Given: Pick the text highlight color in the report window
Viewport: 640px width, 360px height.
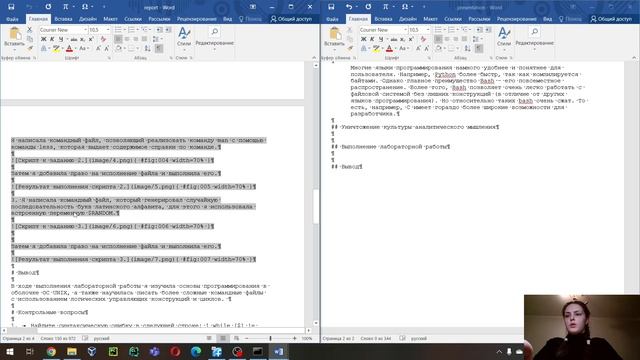Looking at the screenshot, I should 56,49.
